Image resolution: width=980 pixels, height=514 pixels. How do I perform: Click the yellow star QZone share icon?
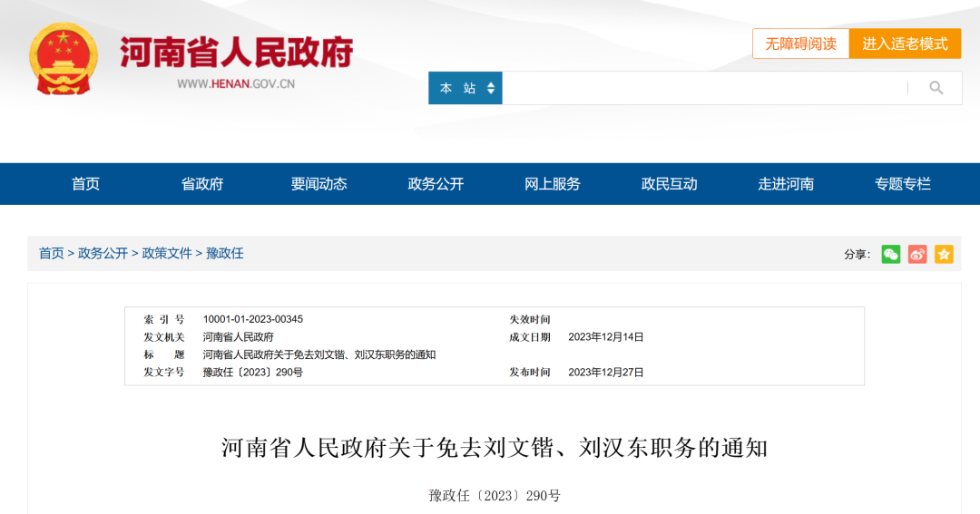pos(944,254)
